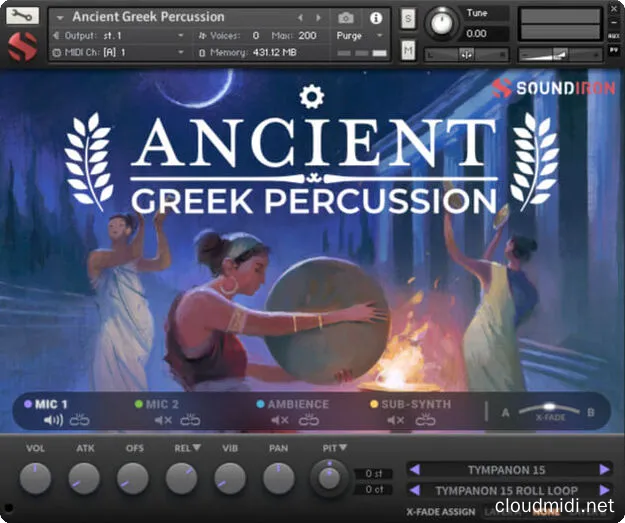Expand the REL knob dropdown arrow
Image resolution: width=625 pixels, height=523 pixels.
tap(196, 449)
